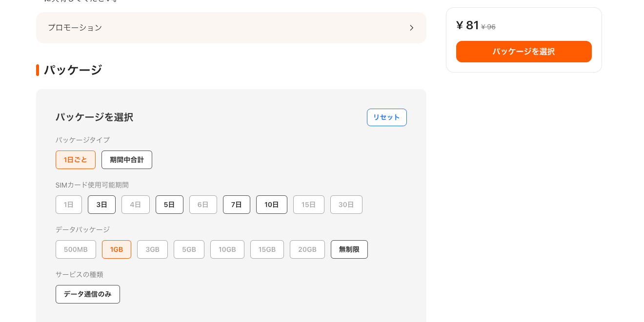Choose the 7日 usage period
This screenshot has width=644, height=322.
click(x=237, y=205)
